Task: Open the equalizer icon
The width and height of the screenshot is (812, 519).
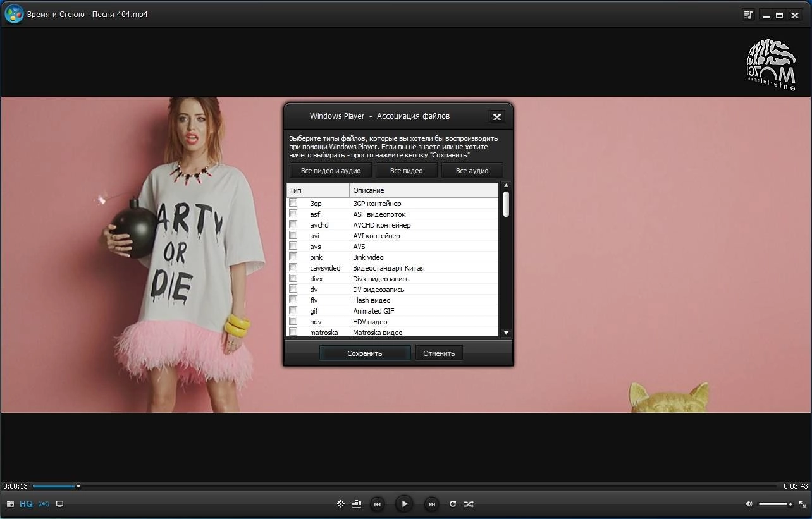Action: click(x=357, y=504)
